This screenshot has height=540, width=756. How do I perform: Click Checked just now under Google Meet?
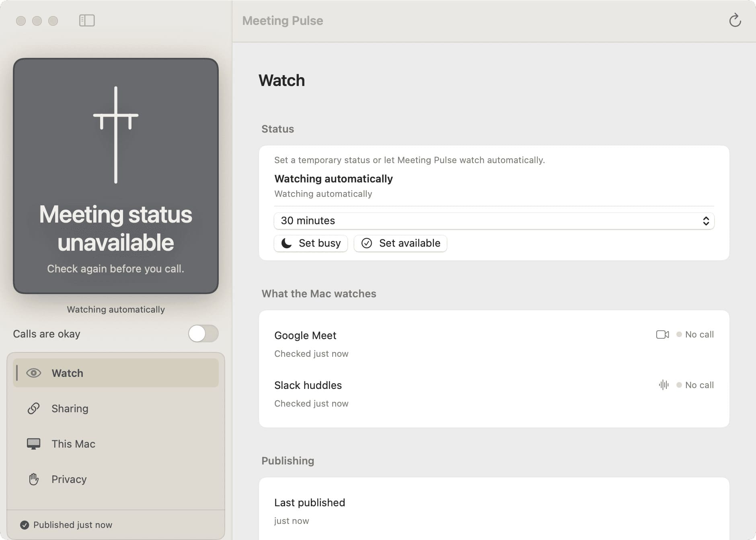click(x=311, y=354)
